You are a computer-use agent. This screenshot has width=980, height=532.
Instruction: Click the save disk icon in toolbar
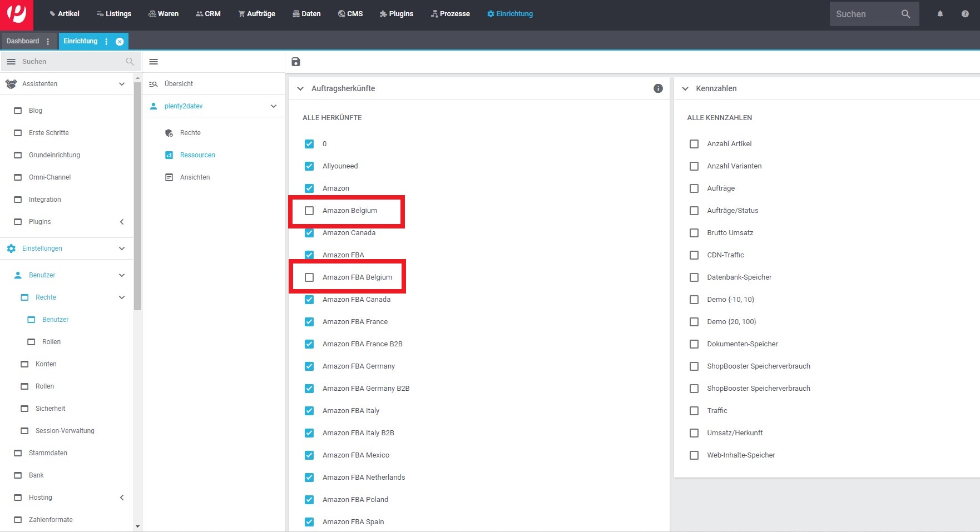[x=296, y=62]
